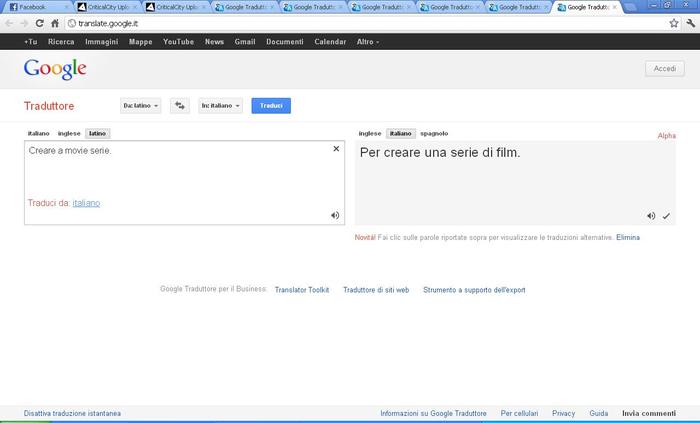700x423 pixels.
Task: Listen to the source text speaker icon
Action: (335, 216)
